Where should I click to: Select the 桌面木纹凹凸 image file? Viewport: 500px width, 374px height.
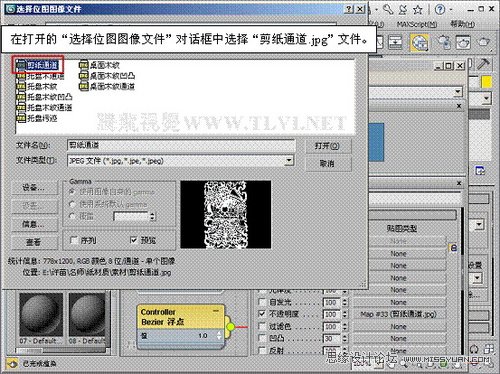click(x=107, y=76)
